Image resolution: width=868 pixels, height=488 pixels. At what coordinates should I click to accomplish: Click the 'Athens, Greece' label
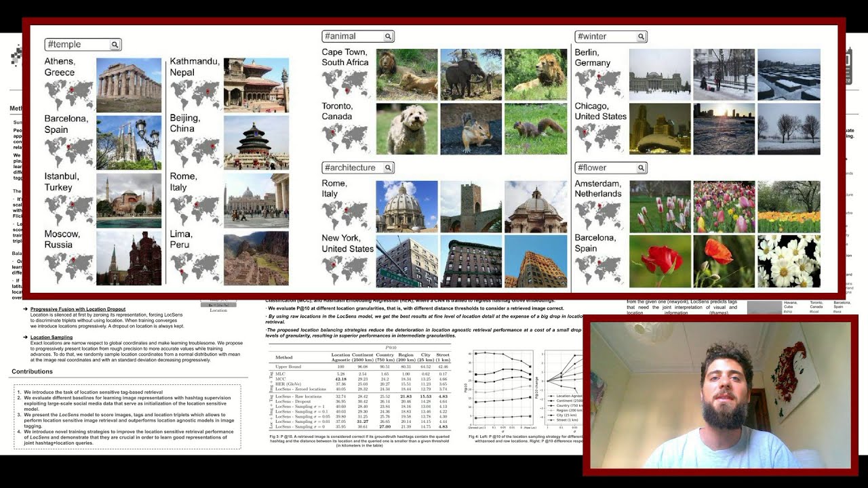click(x=60, y=66)
